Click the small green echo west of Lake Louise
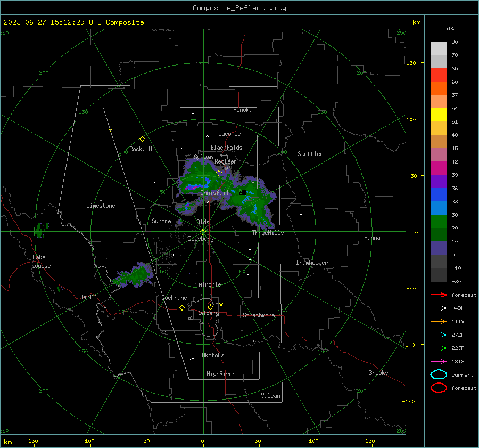 pos(41,230)
